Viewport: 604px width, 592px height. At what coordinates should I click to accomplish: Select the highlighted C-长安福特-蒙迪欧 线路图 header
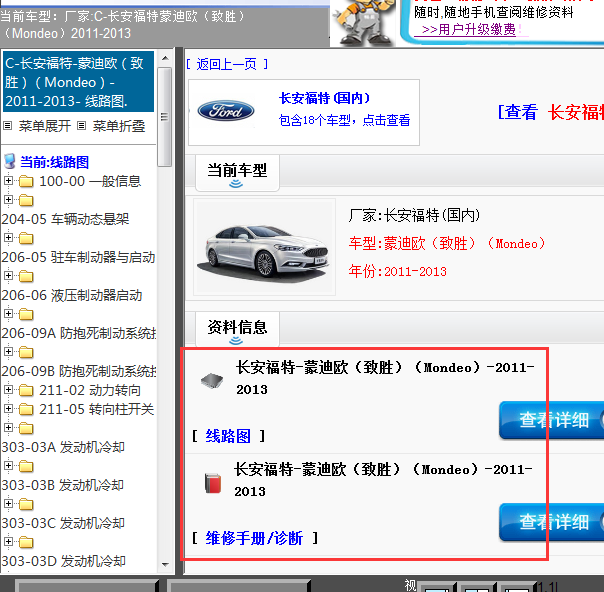click(x=78, y=82)
